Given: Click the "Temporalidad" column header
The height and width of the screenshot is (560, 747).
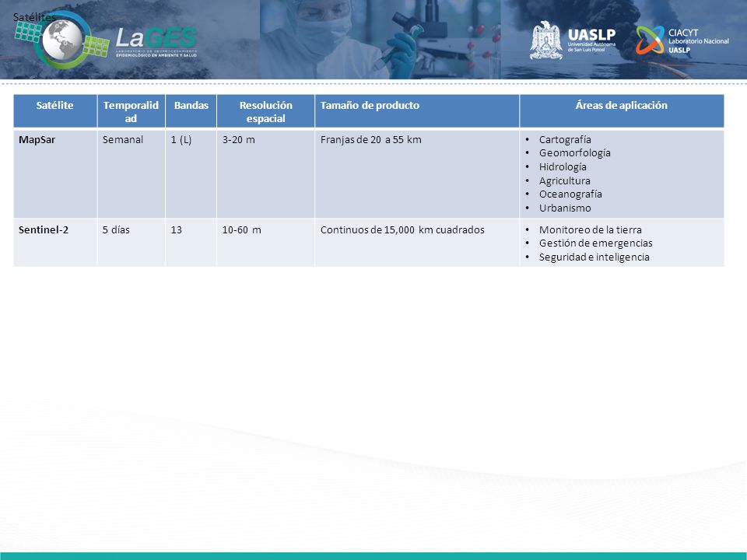Looking at the screenshot, I should click(x=131, y=111).
